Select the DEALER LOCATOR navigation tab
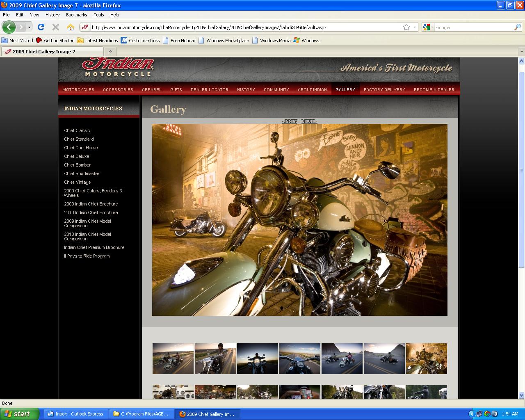 (209, 89)
